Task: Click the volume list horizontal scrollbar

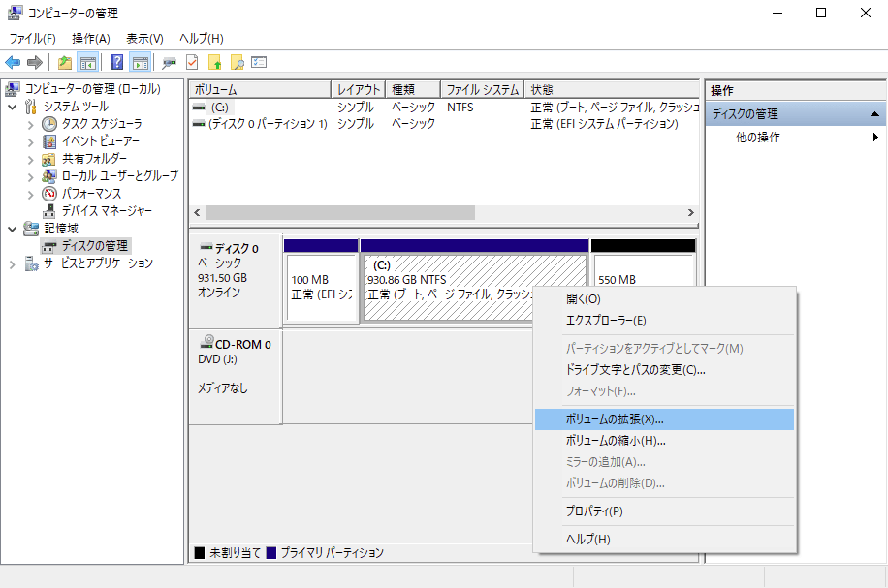Action: (339, 212)
